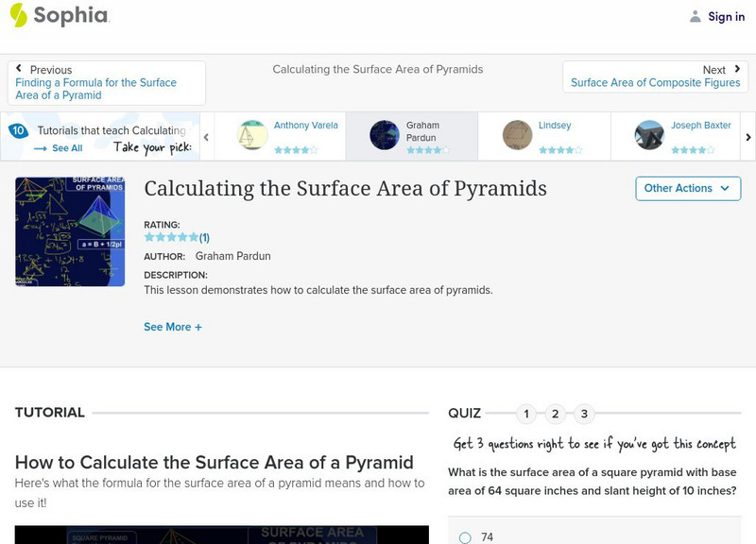Click the QUIZ section heading

[464, 413]
